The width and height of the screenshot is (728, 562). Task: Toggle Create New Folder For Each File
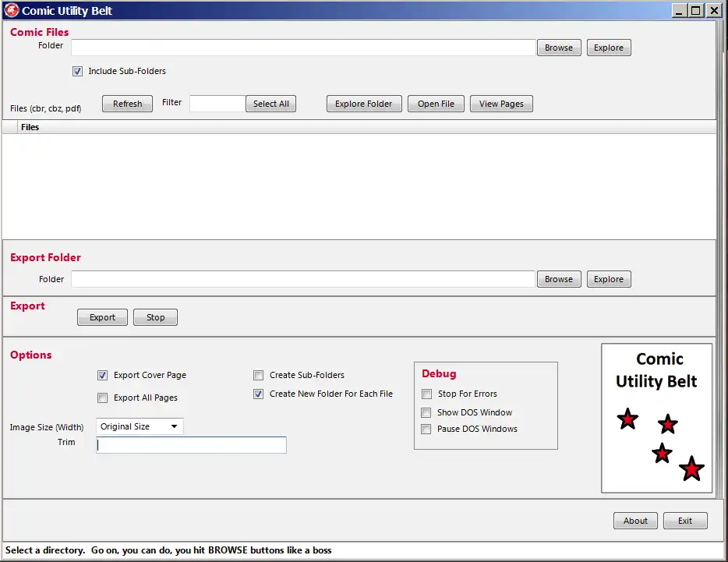pyautogui.click(x=259, y=394)
